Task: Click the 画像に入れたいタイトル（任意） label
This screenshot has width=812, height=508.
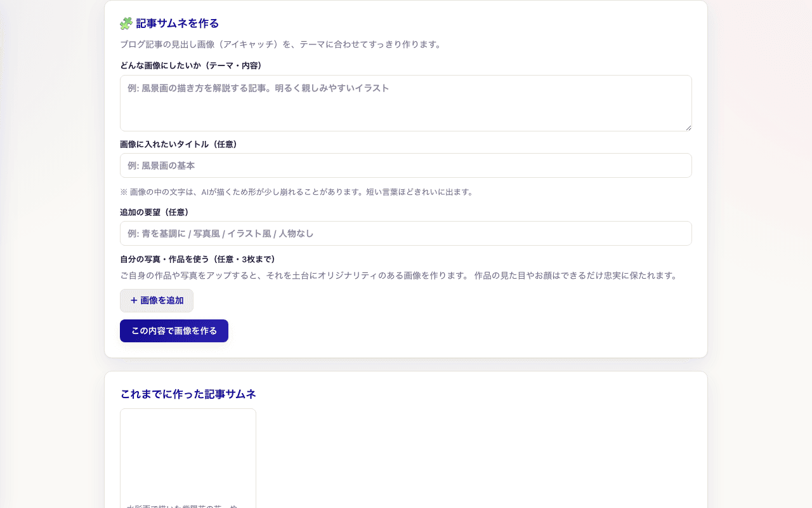Action: (x=179, y=144)
